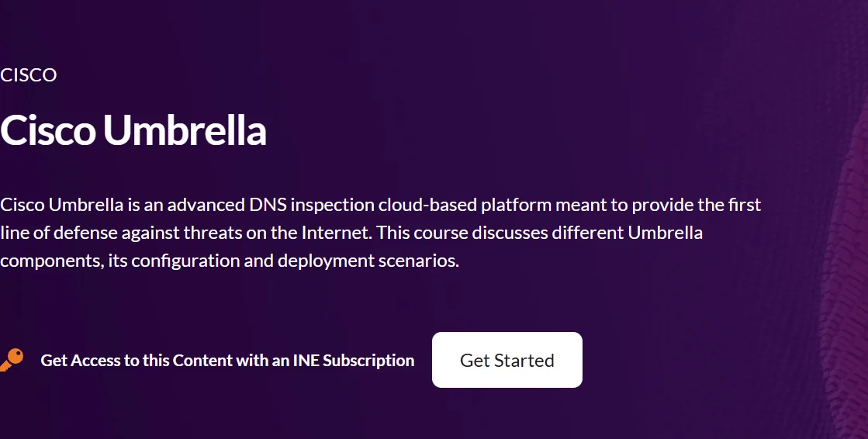Click the word 'Subscription' beside the key
The image size is (868, 439).
[368, 361]
